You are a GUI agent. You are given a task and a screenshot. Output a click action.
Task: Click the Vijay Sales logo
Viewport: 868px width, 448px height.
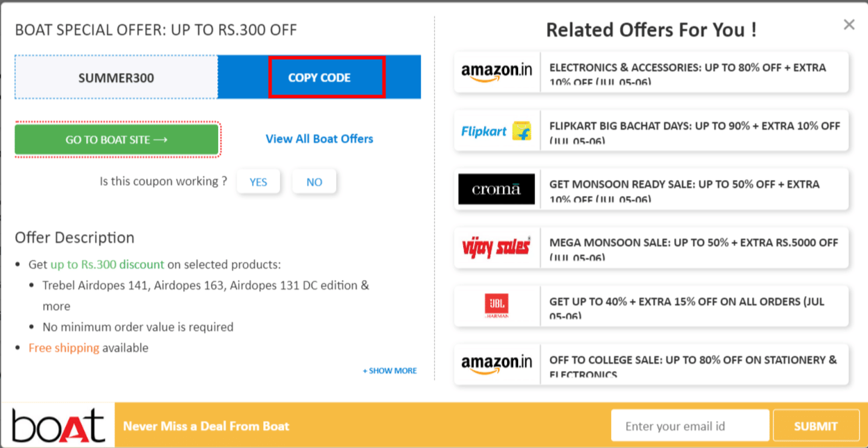pyautogui.click(x=496, y=247)
